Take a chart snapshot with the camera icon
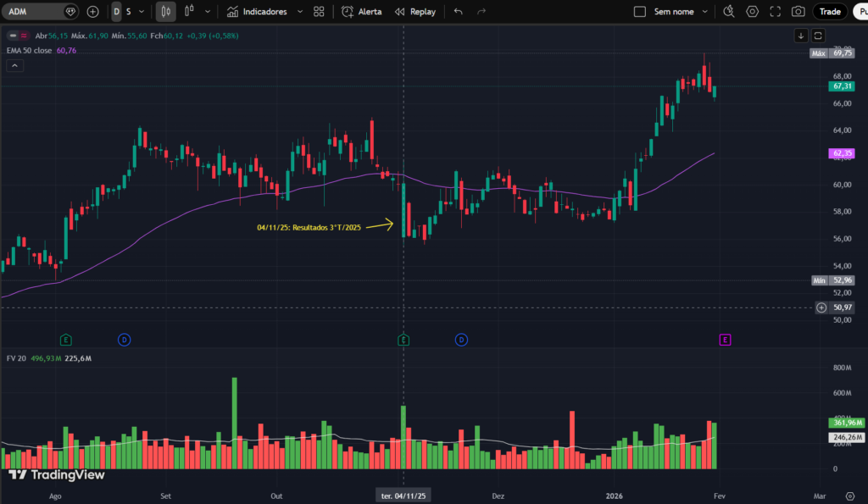This screenshot has width=868, height=504. pos(798,12)
